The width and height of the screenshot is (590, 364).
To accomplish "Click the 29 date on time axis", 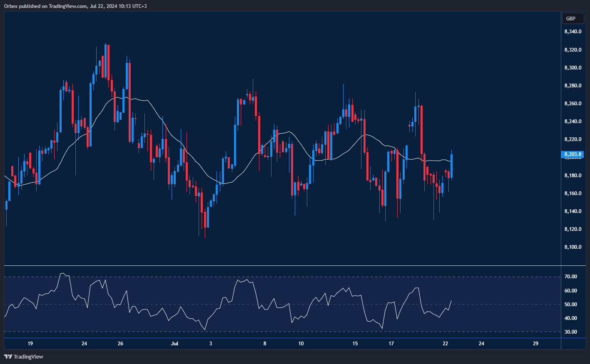I will point(535,344).
